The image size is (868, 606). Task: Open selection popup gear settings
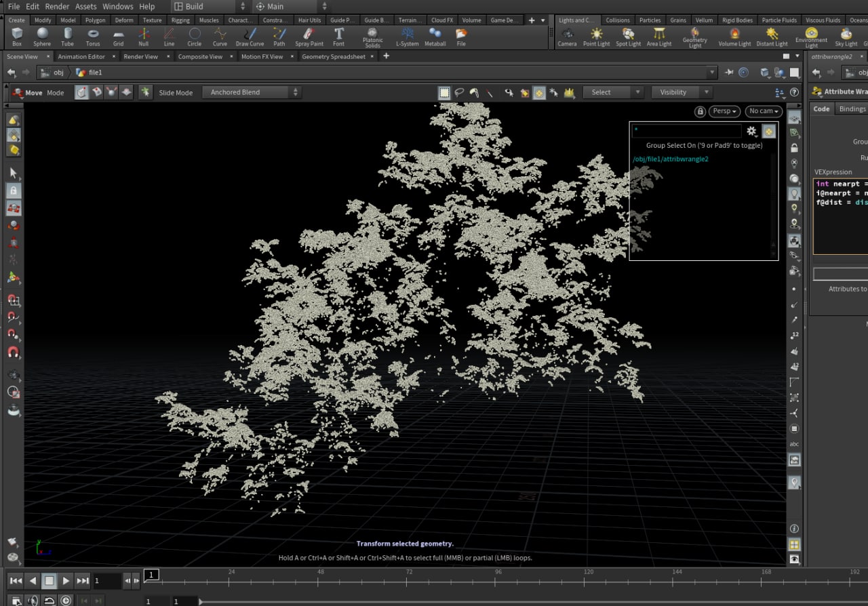[x=751, y=132]
